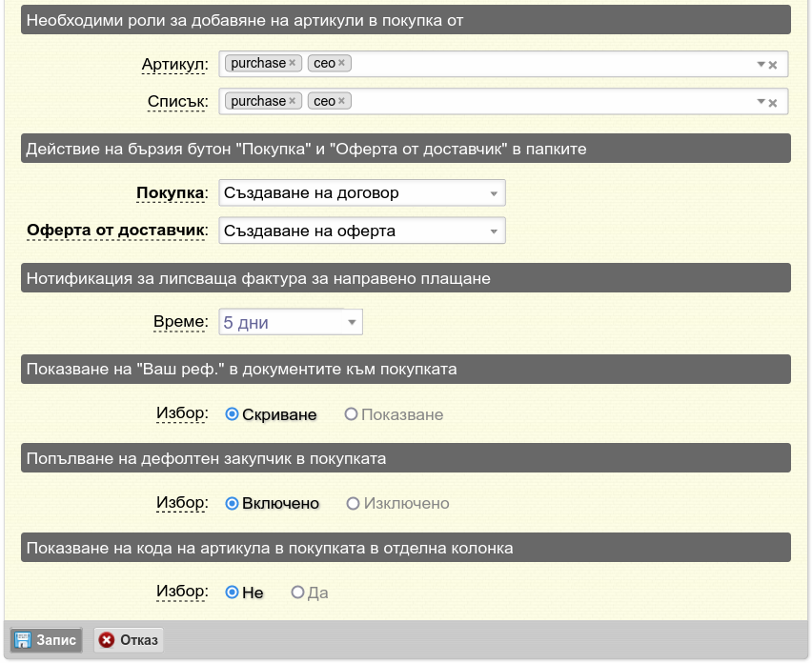Save settings with the Запис button

tap(46, 640)
